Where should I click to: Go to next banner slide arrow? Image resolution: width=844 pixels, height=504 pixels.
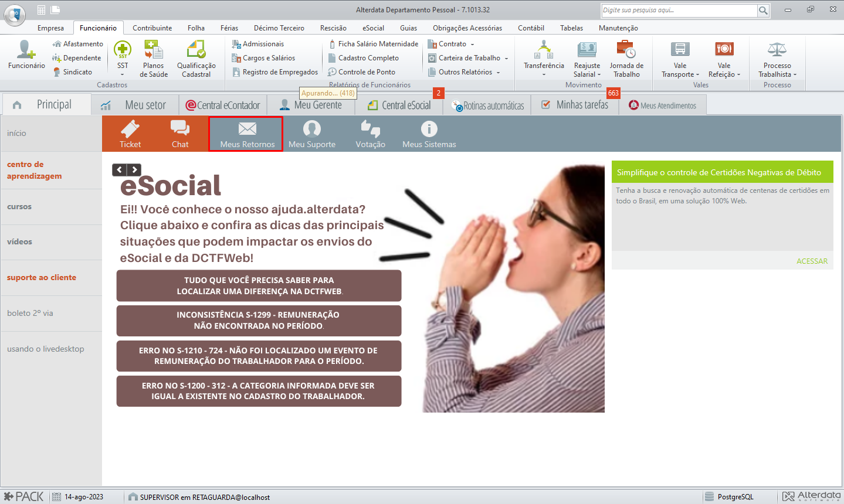click(x=134, y=170)
